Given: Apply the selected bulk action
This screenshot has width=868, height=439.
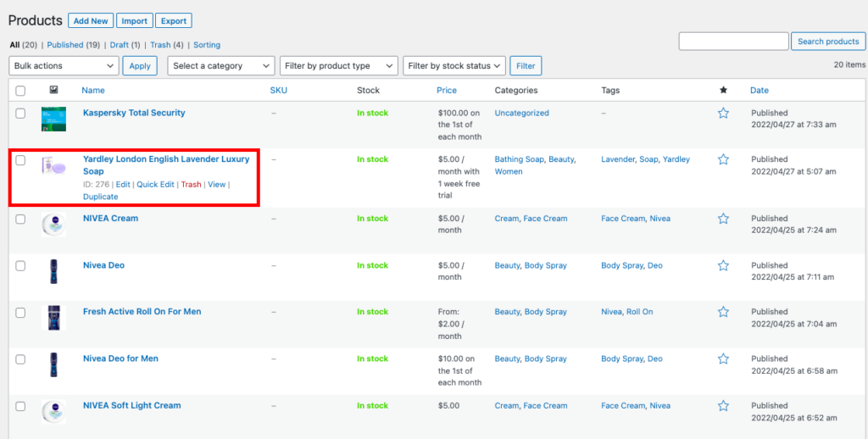Looking at the screenshot, I should [x=140, y=66].
